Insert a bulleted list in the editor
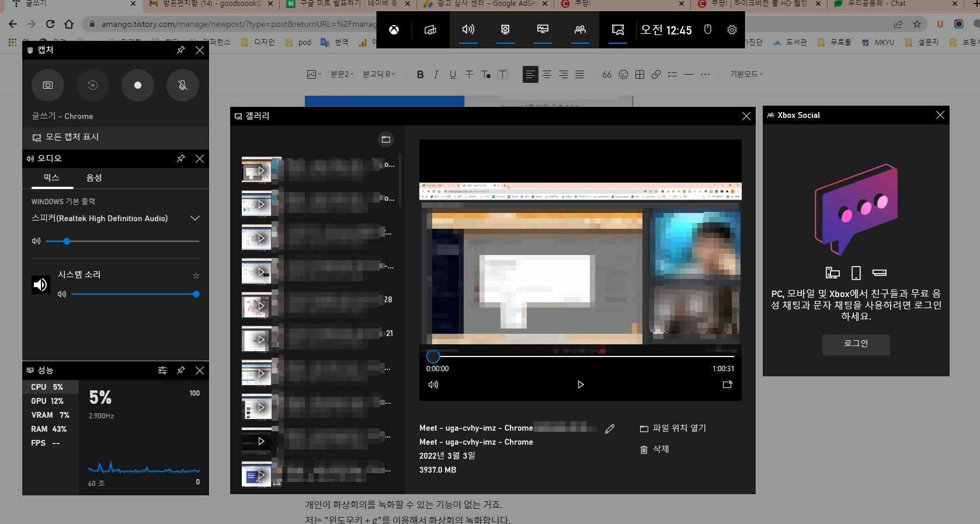The image size is (980, 524). pyautogui.click(x=672, y=74)
